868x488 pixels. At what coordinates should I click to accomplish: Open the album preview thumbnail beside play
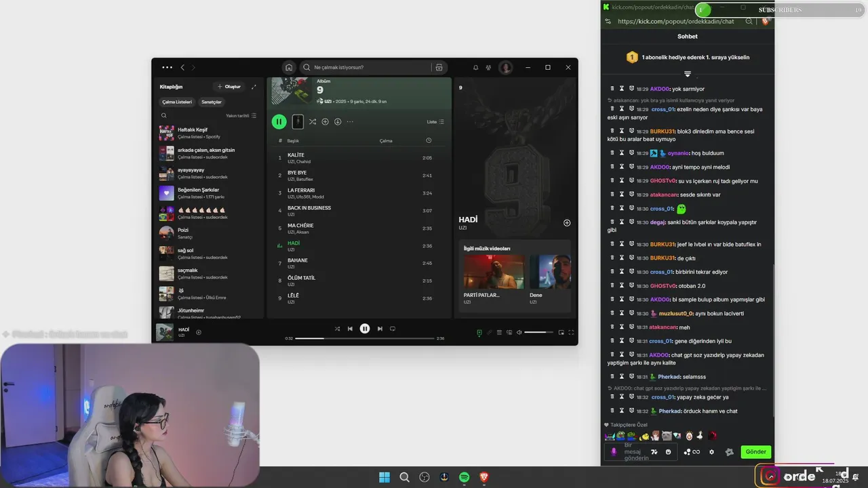(x=298, y=122)
